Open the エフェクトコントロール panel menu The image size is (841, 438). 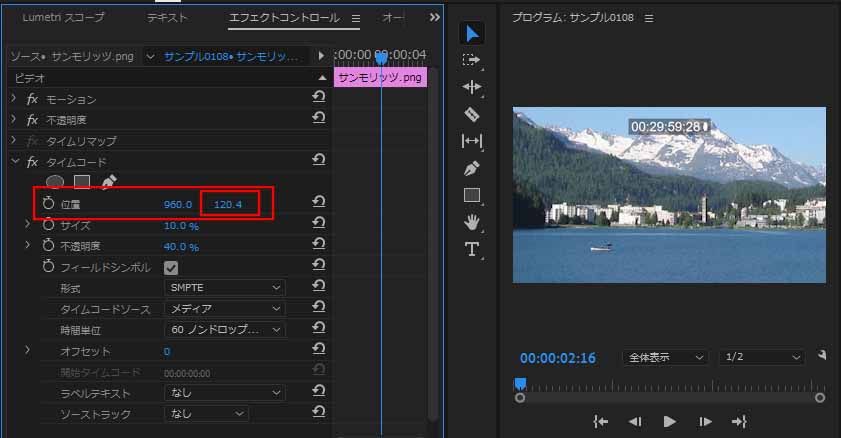(x=356, y=18)
